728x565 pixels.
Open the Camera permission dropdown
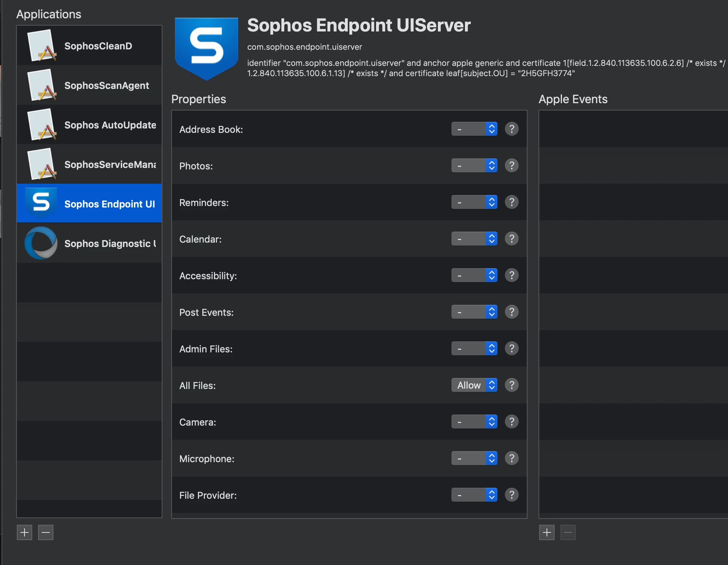pos(474,422)
